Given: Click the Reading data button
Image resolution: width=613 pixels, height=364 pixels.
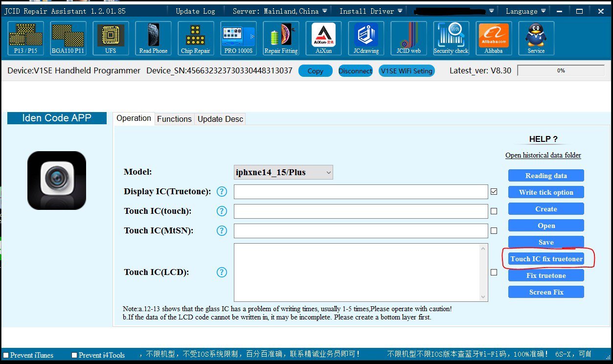Looking at the screenshot, I should pyautogui.click(x=546, y=176).
